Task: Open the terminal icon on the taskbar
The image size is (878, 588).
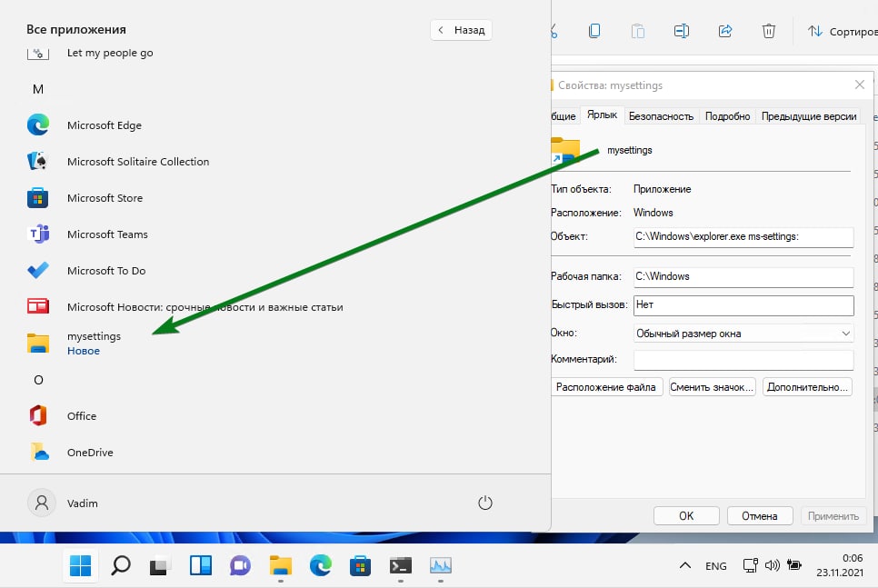Action: click(400, 565)
